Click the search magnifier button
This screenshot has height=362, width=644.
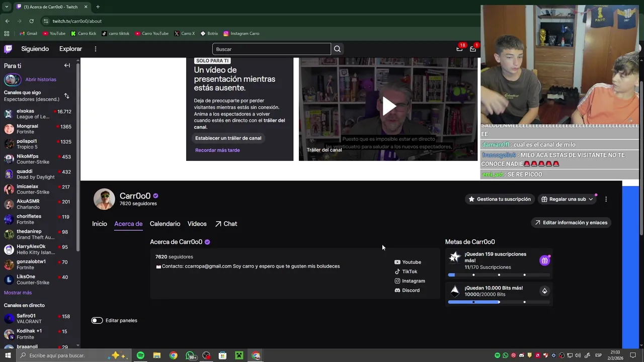point(337,49)
